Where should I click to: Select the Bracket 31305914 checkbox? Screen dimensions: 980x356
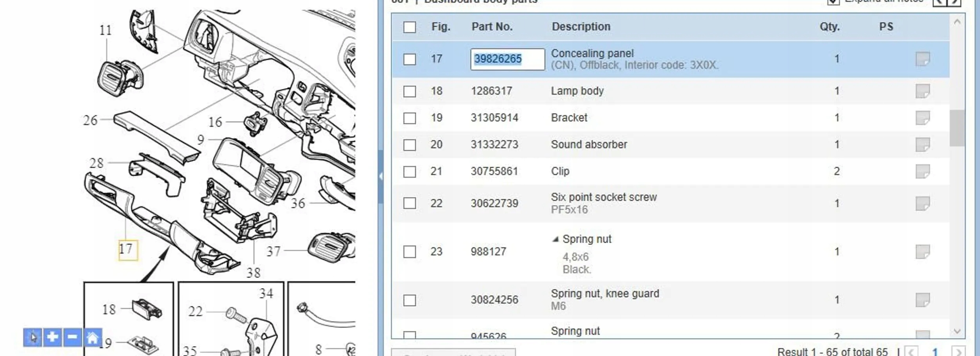click(410, 118)
